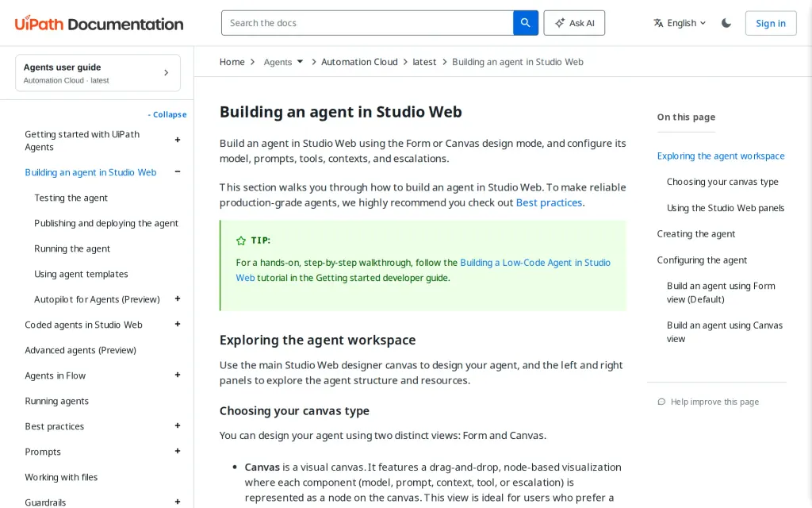Expand the Best practices section
The height and width of the screenshot is (508, 812).
click(x=178, y=425)
